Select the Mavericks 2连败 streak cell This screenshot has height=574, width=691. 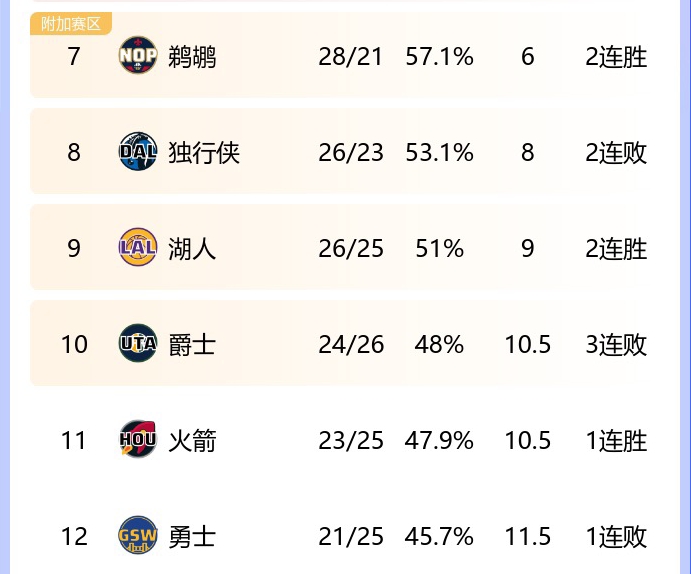point(616,153)
